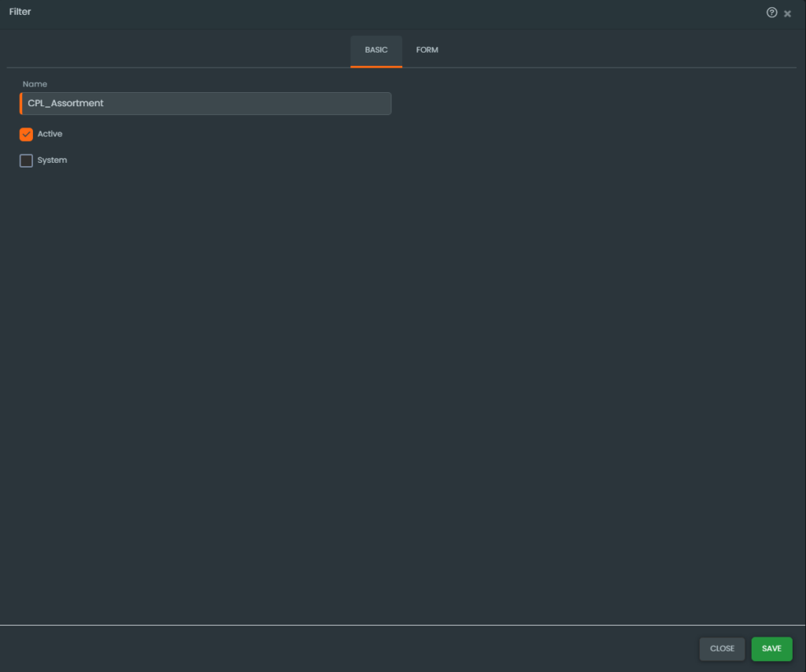Uncheck the Active checkbox
The width and height of the screenshot is (806, 672).
click(26, 135)
